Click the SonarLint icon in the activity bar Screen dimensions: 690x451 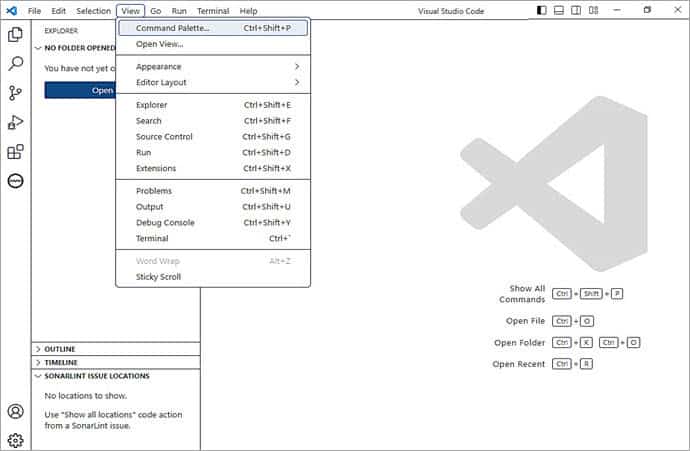click(15, 181)
